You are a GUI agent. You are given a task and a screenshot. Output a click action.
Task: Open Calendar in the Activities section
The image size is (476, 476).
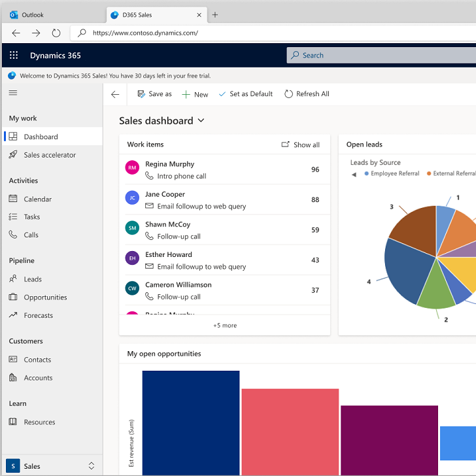coord(52,199)
